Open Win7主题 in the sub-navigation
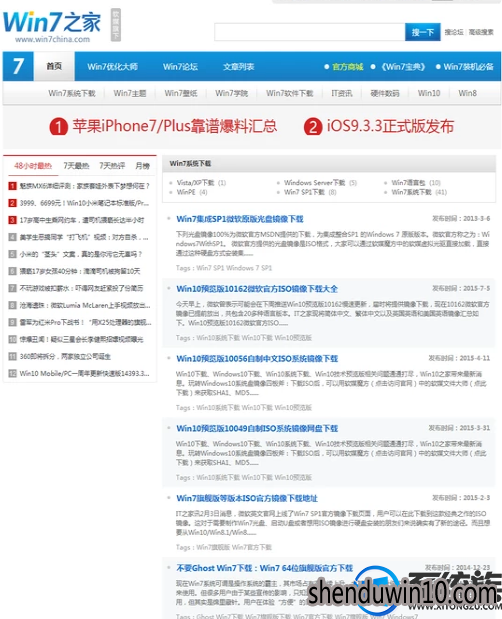 tap(130, 93)
